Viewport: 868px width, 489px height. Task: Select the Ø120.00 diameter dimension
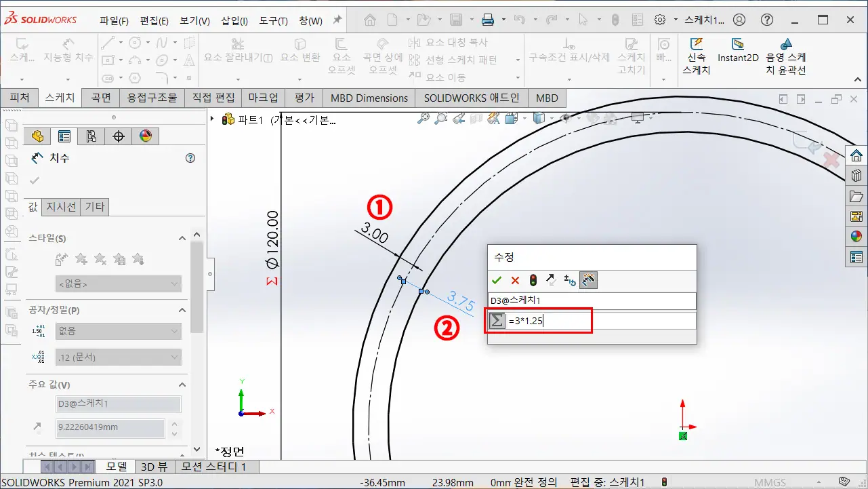point(272,241)
